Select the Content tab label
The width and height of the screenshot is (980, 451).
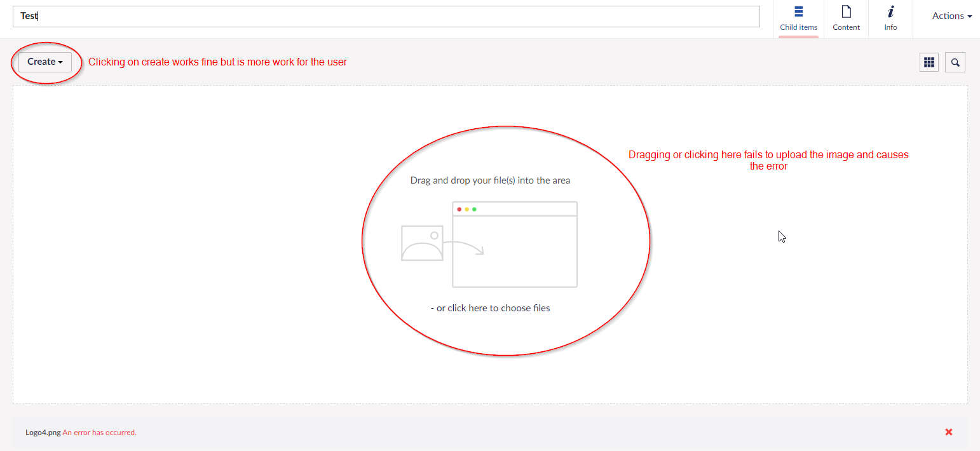point(846,27)
